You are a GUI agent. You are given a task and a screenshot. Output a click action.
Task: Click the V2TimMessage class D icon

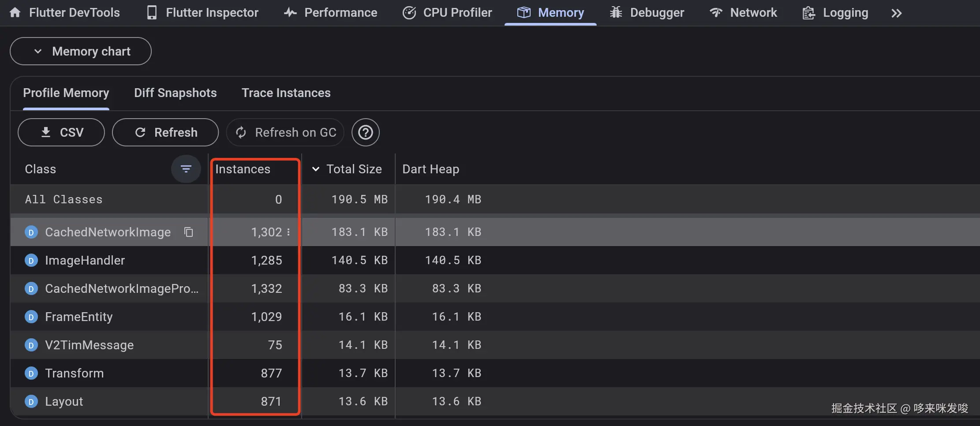tap(31, 345)
